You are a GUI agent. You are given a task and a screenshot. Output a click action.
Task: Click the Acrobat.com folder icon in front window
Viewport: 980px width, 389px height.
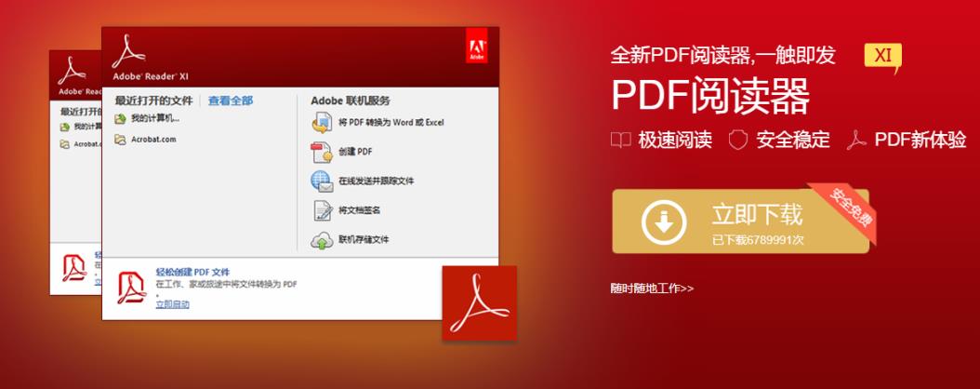tap(120, 140)
